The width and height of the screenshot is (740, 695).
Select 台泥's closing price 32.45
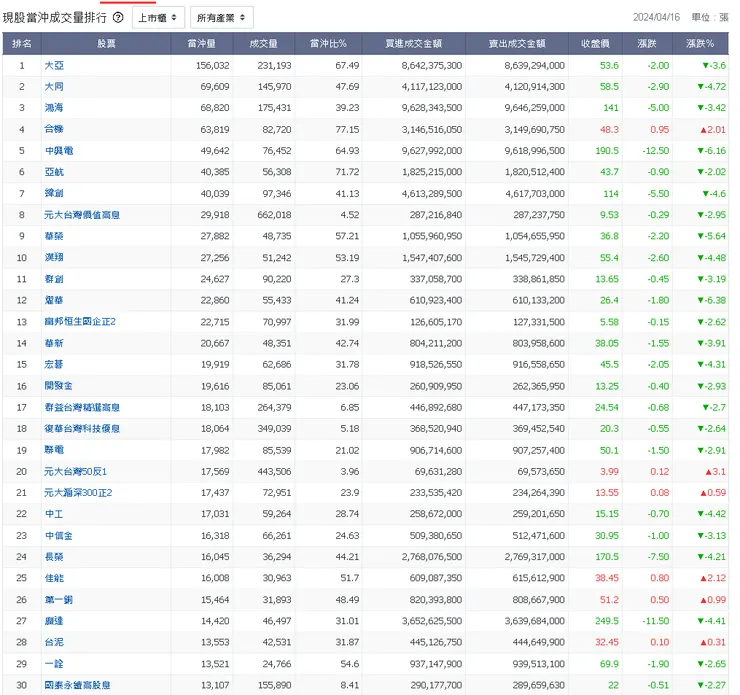click(x=606, y=642)
